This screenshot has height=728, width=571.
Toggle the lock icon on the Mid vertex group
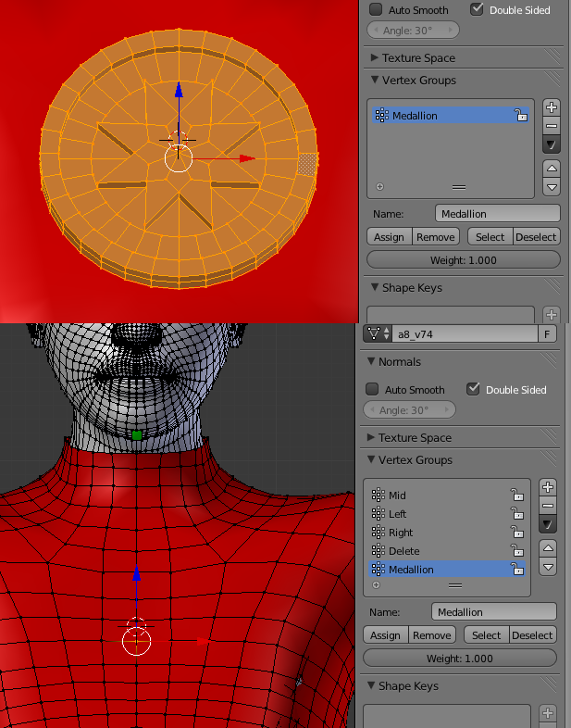pos(518,496)
